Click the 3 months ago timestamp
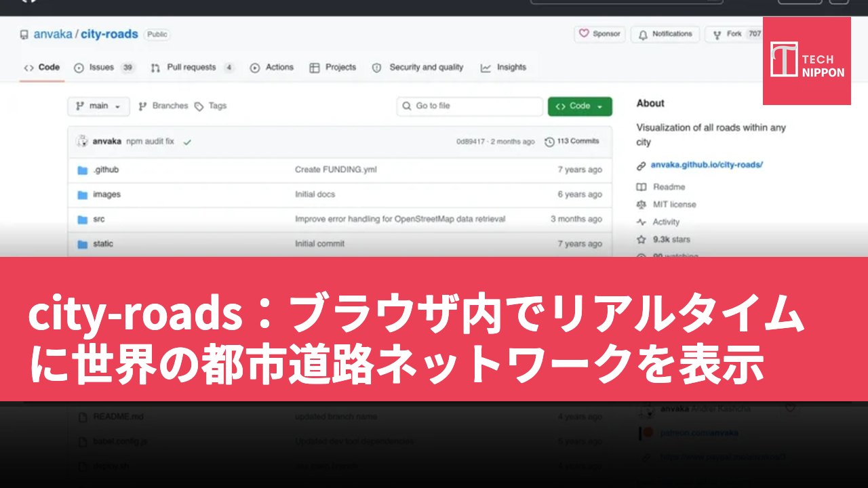 (576, 220)
